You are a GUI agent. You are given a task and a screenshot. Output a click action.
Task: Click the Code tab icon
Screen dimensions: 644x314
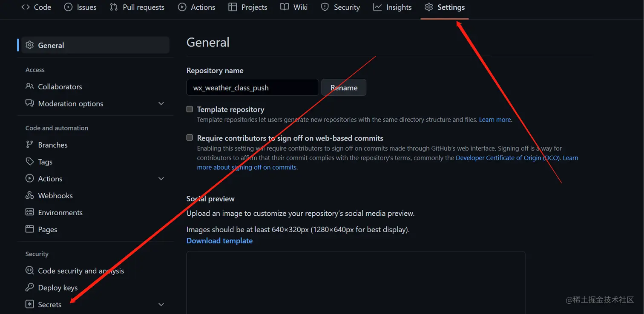click(x=26, y=7)
